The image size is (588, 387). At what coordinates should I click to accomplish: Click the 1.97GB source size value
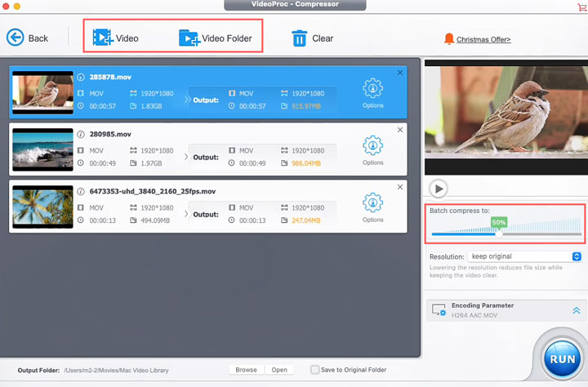coord(151,163)
